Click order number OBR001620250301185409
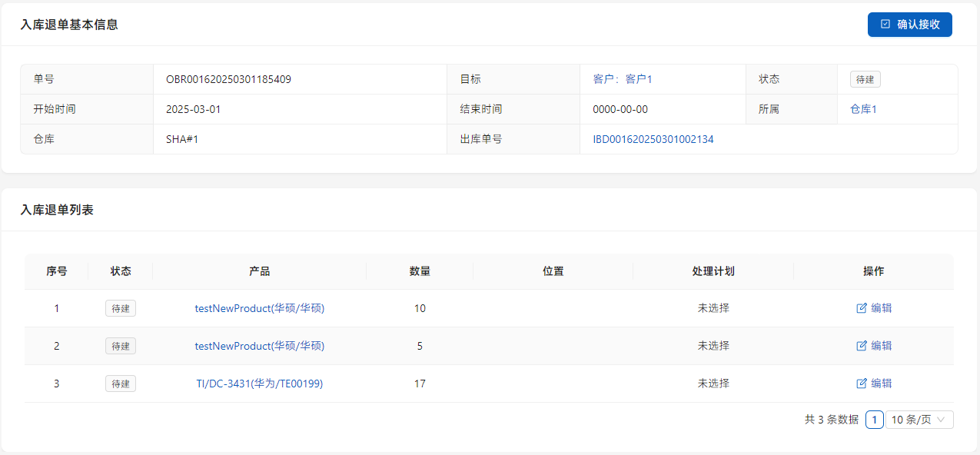The image size is (980, 455). click(228, 79)
